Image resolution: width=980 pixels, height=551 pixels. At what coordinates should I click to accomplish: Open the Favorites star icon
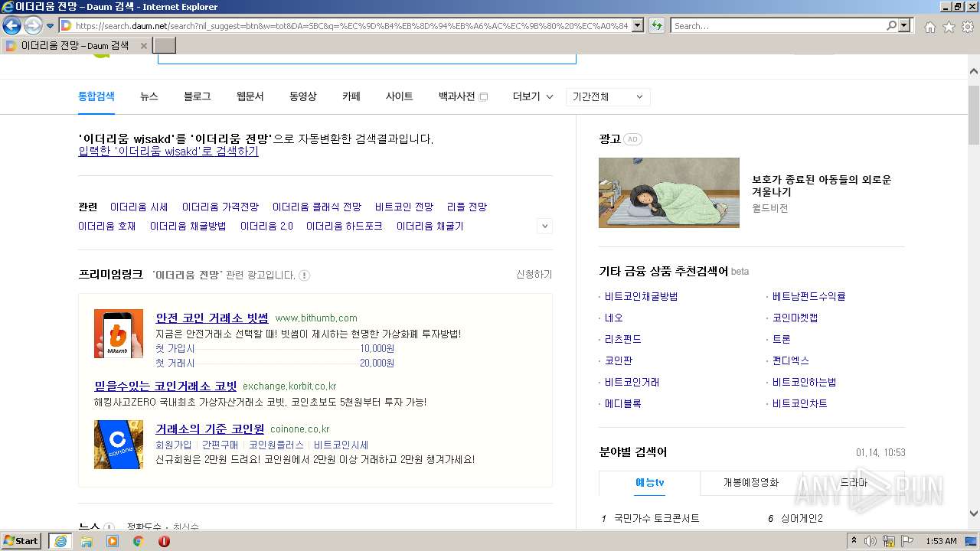[949, 27]
